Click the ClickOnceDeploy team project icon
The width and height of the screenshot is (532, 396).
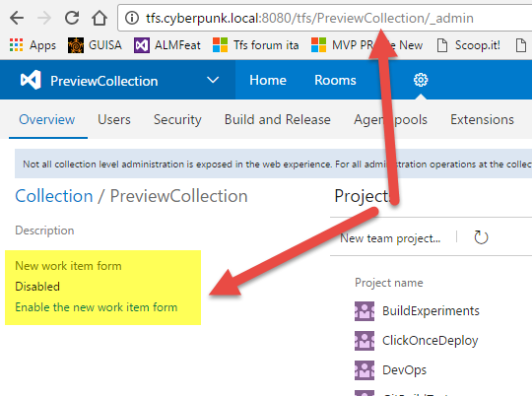pos(365,341)
